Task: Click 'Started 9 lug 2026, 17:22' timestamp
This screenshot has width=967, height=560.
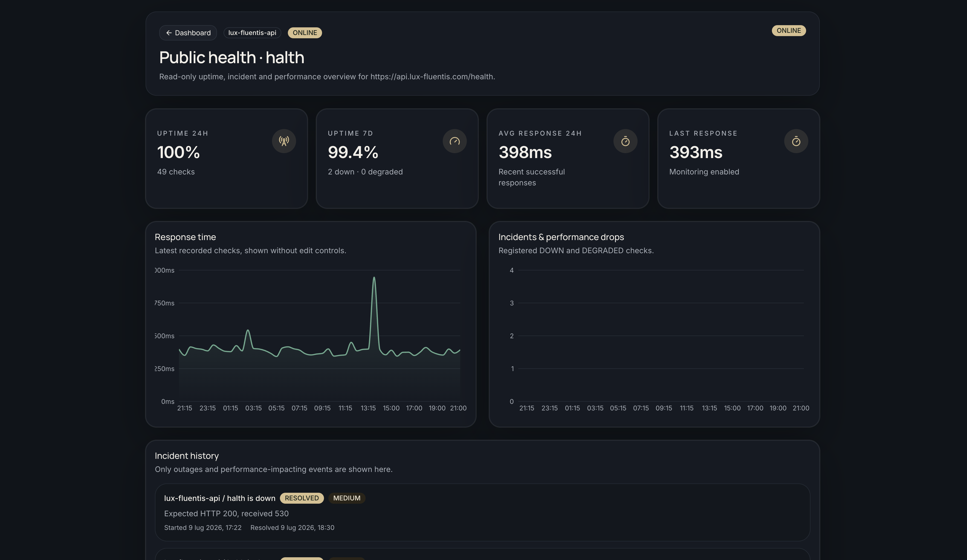Action: coord(203,528)
